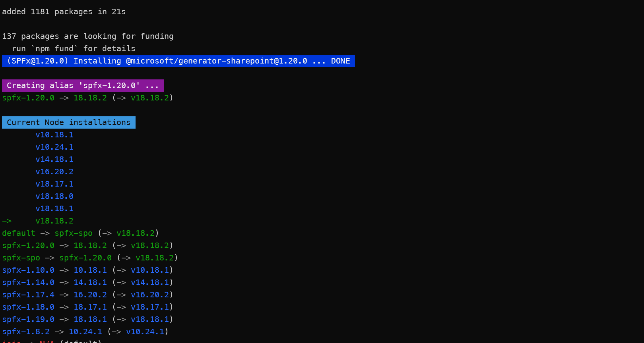Click the spfx-1.8.2 alias name

tap(26, 332)
